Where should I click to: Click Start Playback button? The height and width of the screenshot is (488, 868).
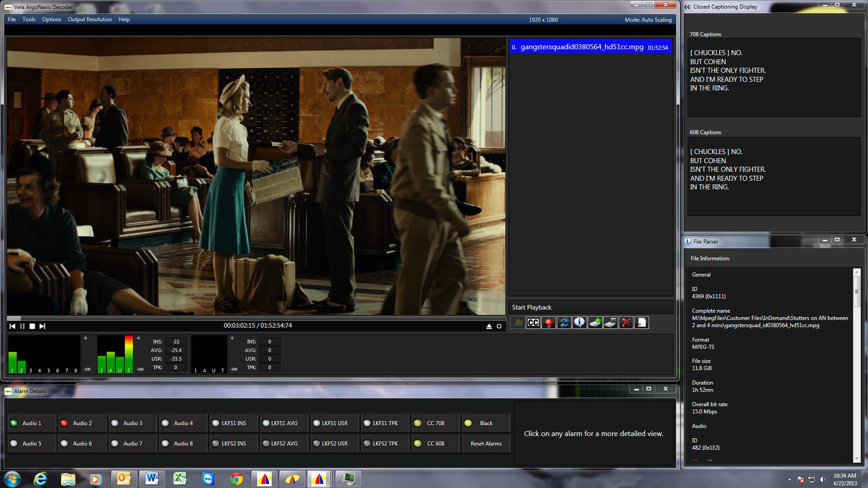[532, 307]
